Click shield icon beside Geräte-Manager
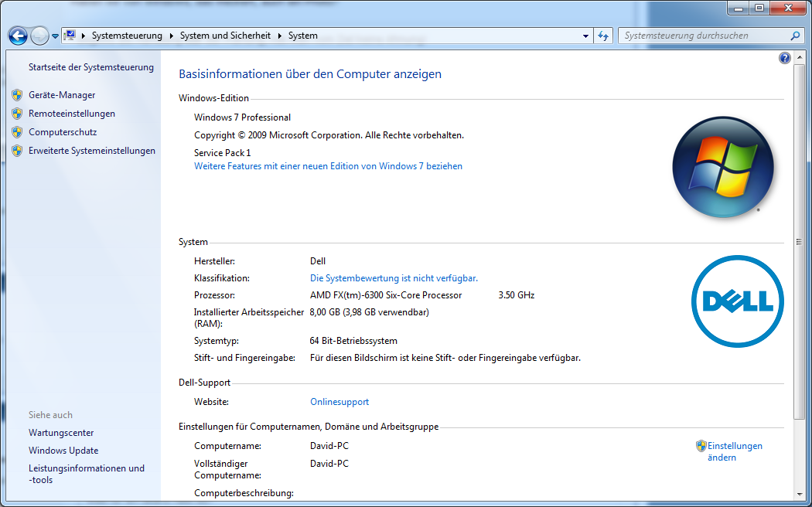812x507 pixels. 17,95
